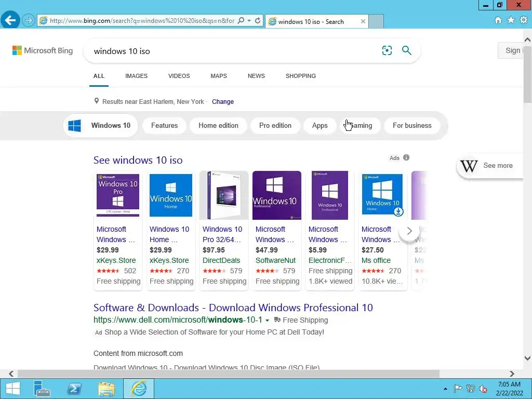Click the Ads info icon

(x=406, y=158)
